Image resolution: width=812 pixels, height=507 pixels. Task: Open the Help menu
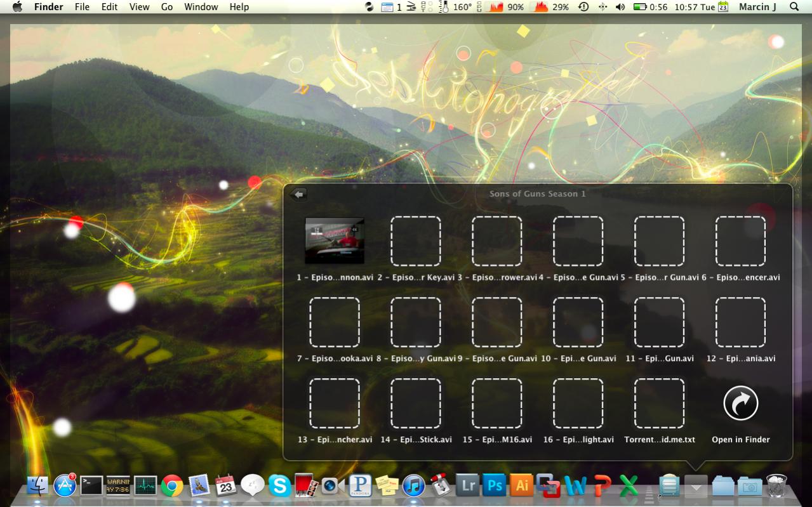tap(239, 7)
